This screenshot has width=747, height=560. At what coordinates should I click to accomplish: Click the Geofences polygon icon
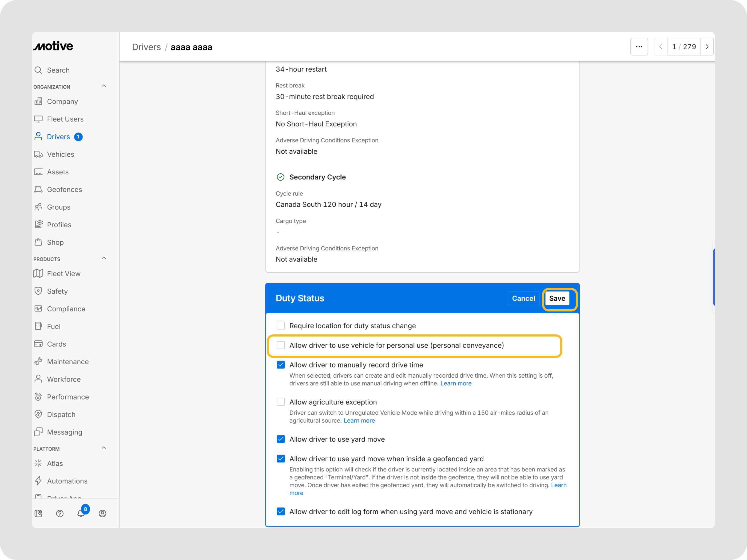[38, 189]
